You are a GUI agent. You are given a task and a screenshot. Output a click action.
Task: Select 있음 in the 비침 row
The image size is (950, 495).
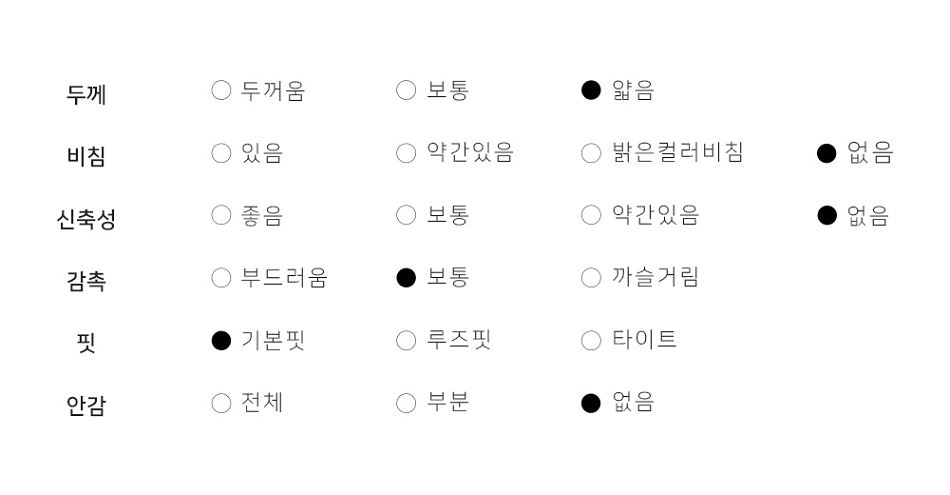(221, 153)
